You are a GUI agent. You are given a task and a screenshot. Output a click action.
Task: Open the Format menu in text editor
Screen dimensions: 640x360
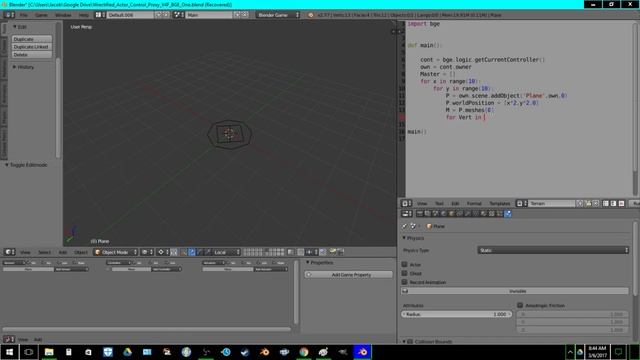click(474, 203)
